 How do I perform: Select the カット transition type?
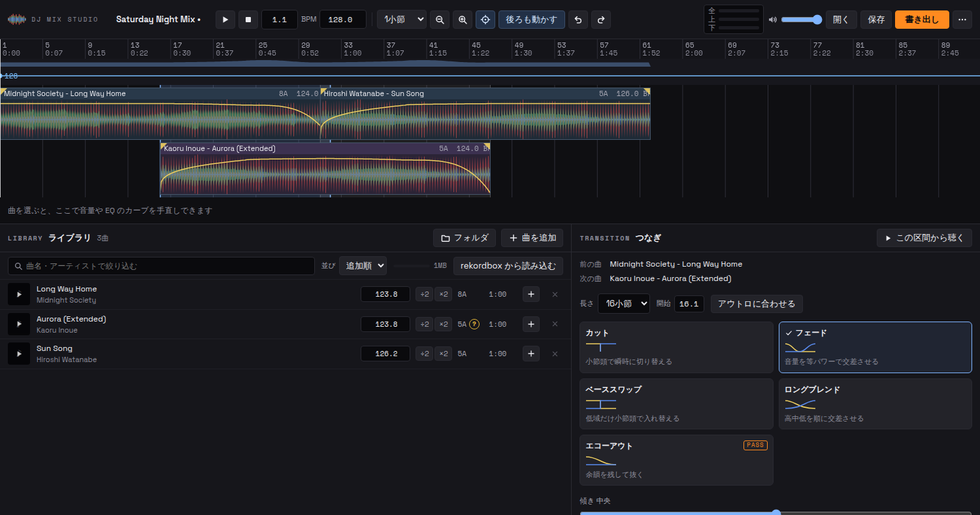click(676, 347)
